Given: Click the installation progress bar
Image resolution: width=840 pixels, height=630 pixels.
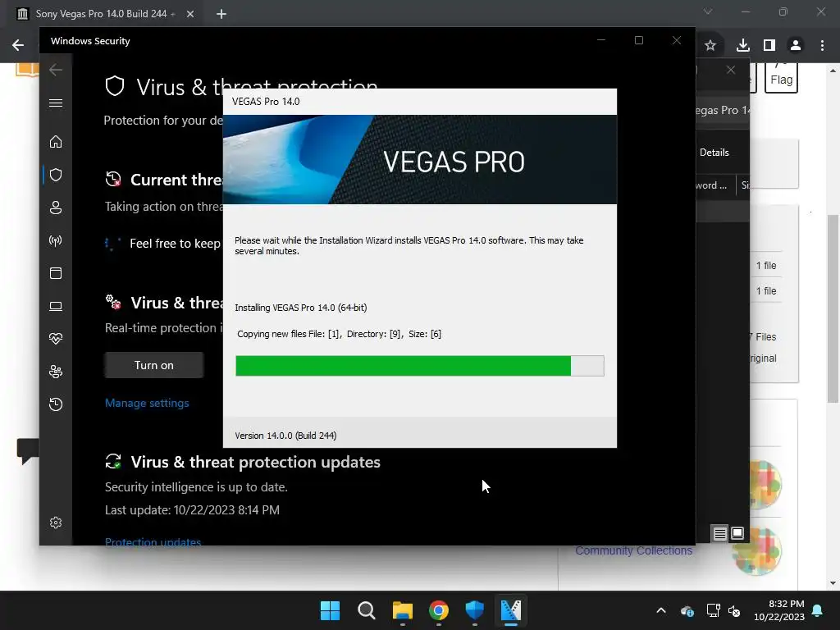Looking at the screenshot, I should coord(420,366).
